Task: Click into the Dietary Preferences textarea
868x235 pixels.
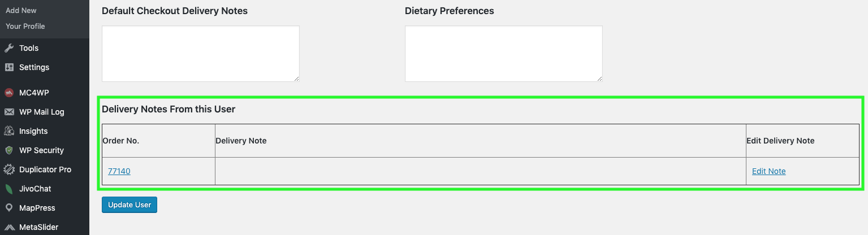Action: (503, 53)
